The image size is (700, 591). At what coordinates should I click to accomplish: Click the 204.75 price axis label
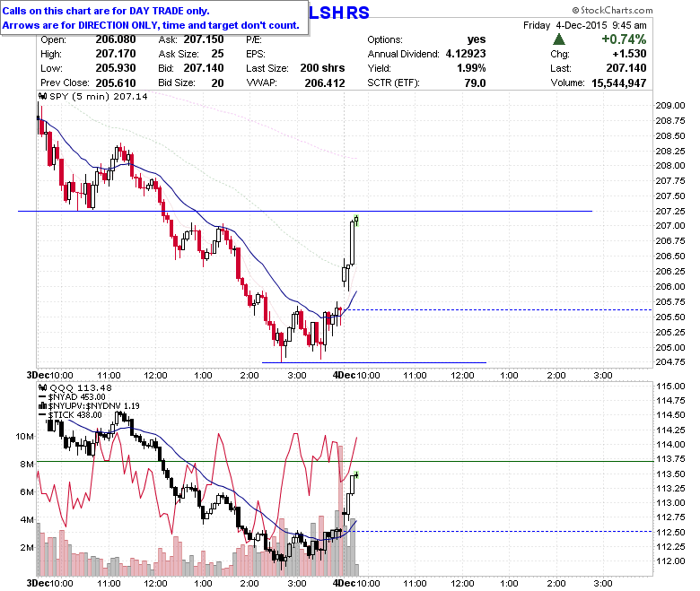(x=669, y=361)
